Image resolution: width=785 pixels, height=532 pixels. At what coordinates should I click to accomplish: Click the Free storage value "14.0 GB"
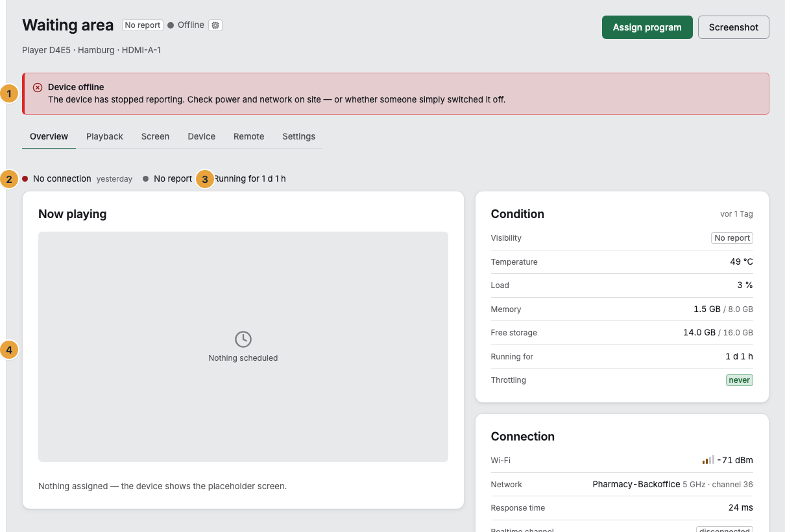pyautogui.click(x=699, y=333)
